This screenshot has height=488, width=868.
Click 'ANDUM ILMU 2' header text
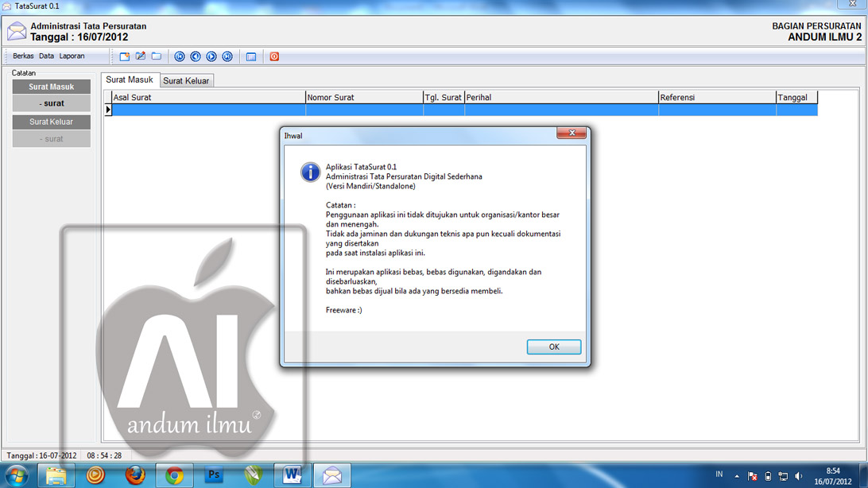[825, 37]
